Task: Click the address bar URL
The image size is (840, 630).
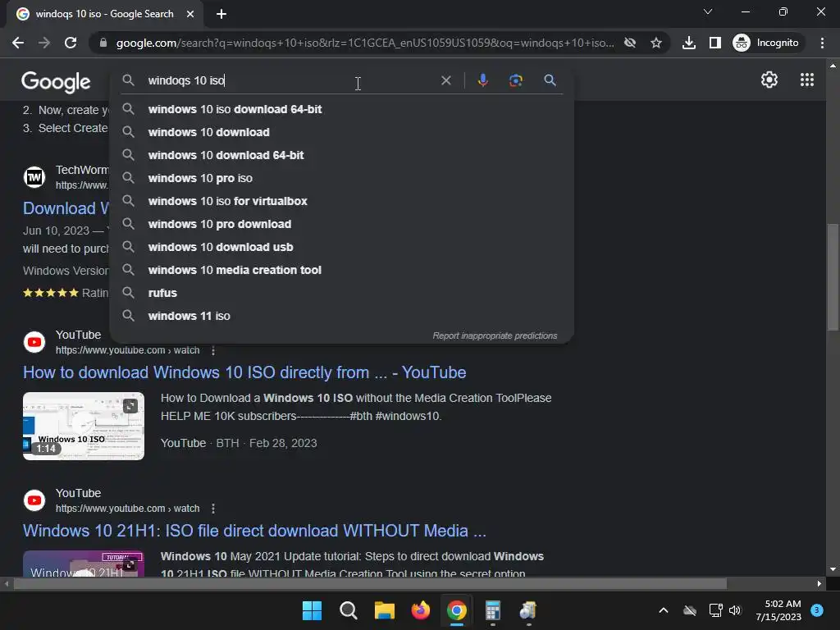Action: tap(364, 43)
